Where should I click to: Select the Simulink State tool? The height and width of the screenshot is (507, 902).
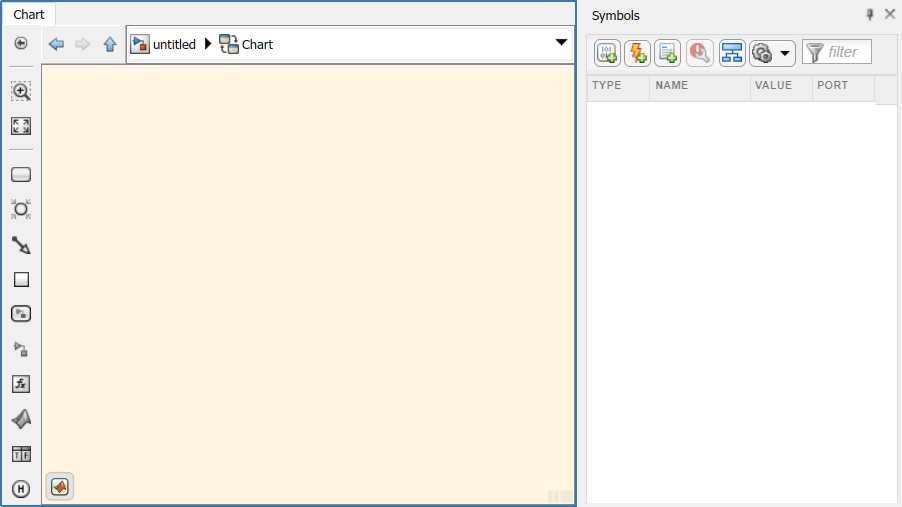(21, 314)
